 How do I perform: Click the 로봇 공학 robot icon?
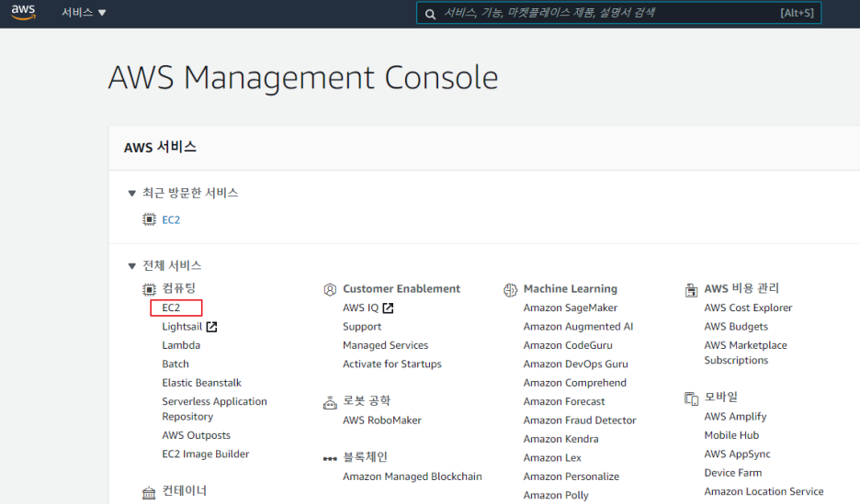(330, 403)
